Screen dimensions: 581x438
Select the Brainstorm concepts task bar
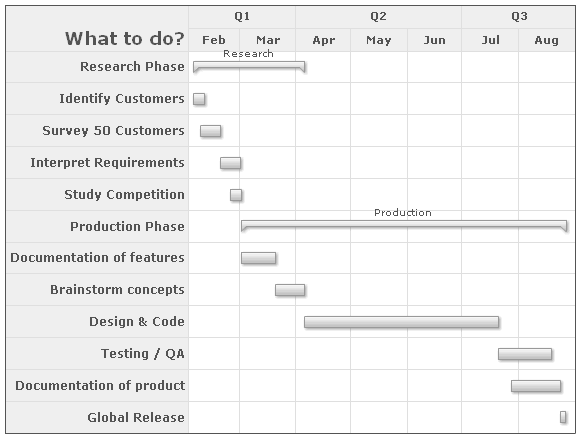pyautogui.click(x=290, y=290)
